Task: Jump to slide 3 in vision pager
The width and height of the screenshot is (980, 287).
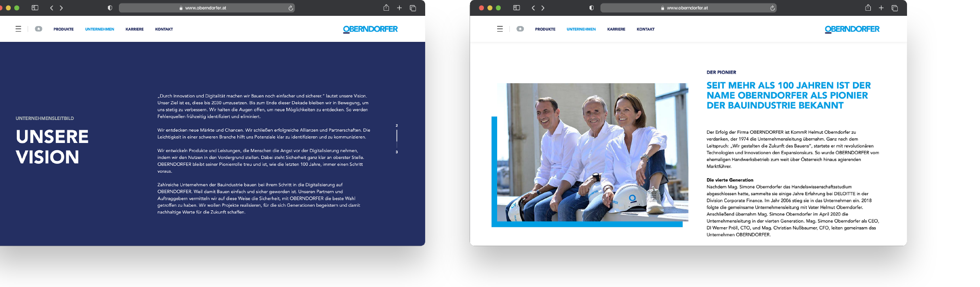Action: [x=397, y=152]
